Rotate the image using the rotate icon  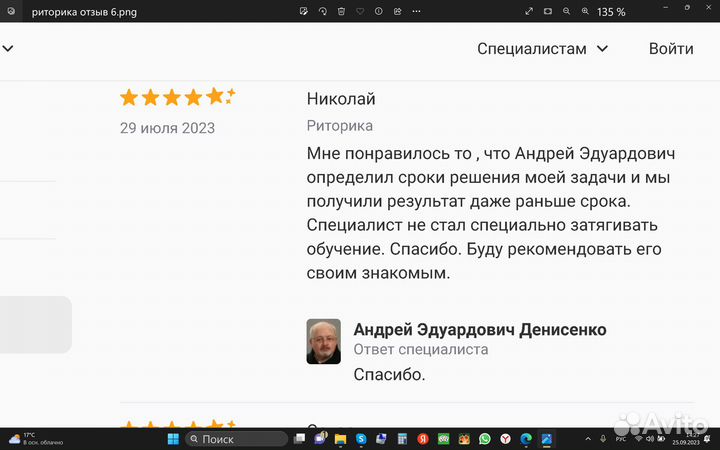point(322,11)
